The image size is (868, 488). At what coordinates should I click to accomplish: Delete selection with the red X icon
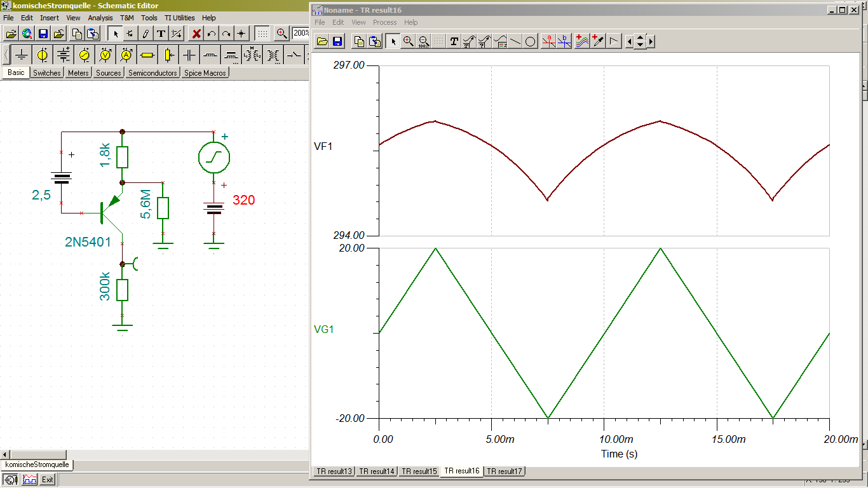pos(196,34)
